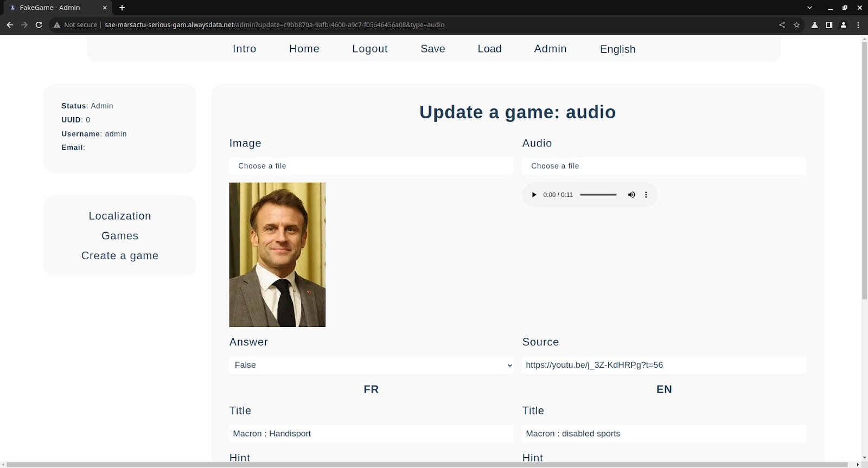Open the Answer dropdown showing False
868x468 pixels.
click(x=371, y=365)
